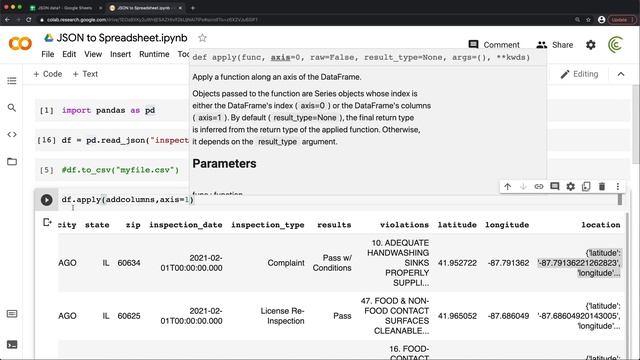Click the location column header
This screenshot has width=640, height=360.
(x=601, y=225)
